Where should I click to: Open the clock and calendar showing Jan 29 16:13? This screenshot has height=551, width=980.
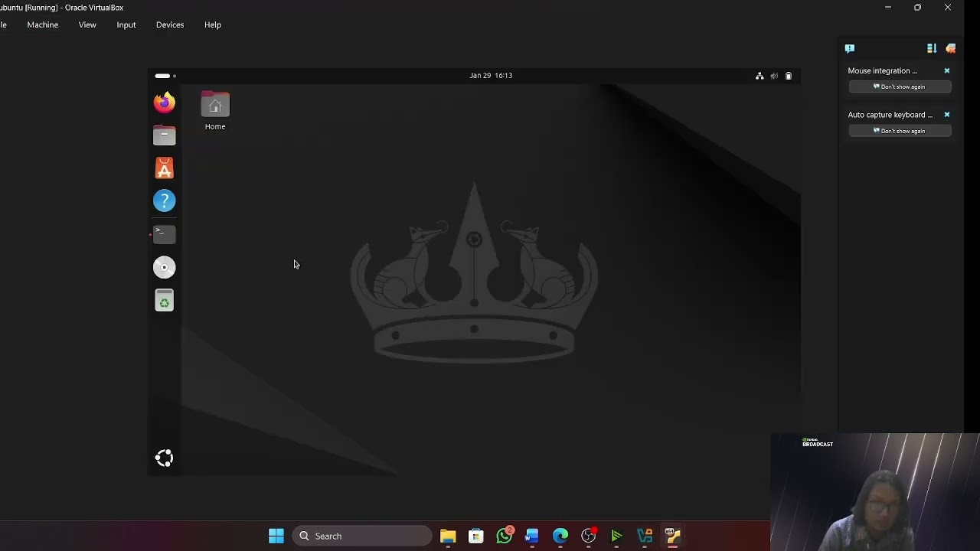[491, 76]
